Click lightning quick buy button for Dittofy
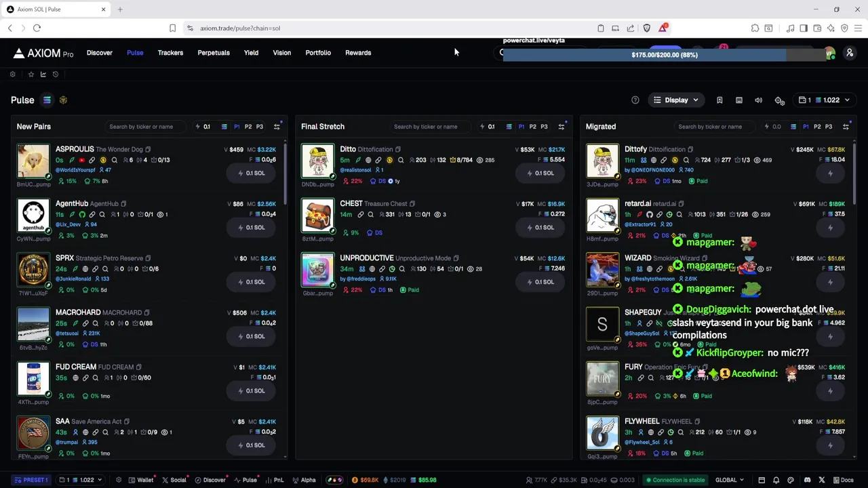The image size is (868, 488). (830, 173)
